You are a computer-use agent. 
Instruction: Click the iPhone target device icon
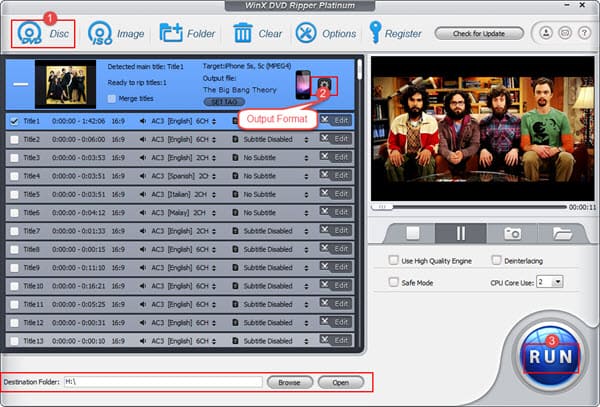coord(303,85)
